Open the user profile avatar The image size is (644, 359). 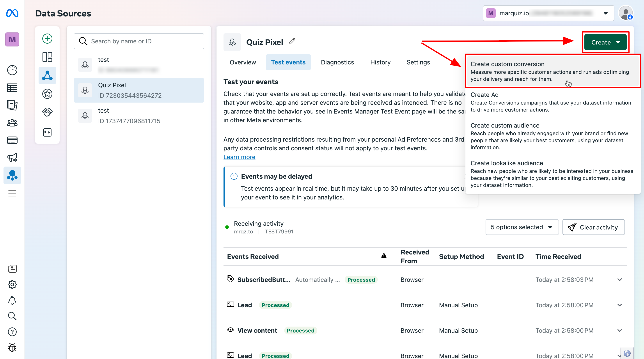click(626, 13)
